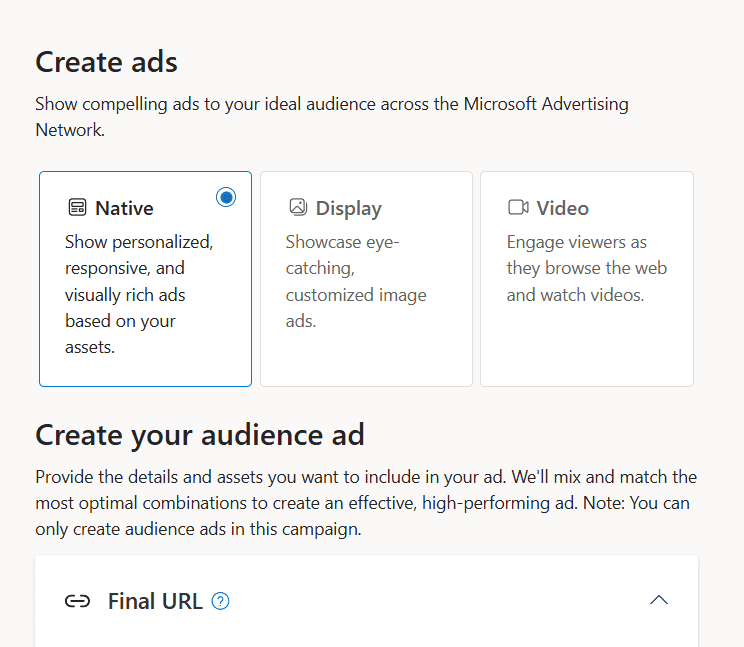Click the "Create ads" heading

tap(106, 62)
